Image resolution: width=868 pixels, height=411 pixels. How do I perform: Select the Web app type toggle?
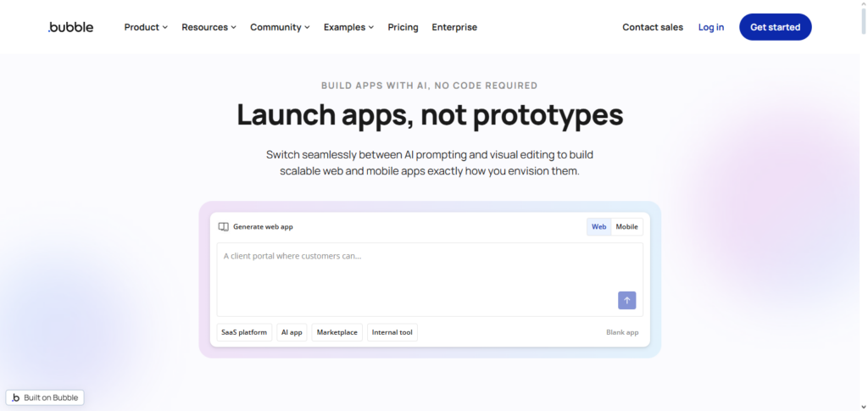coord(598,227)
